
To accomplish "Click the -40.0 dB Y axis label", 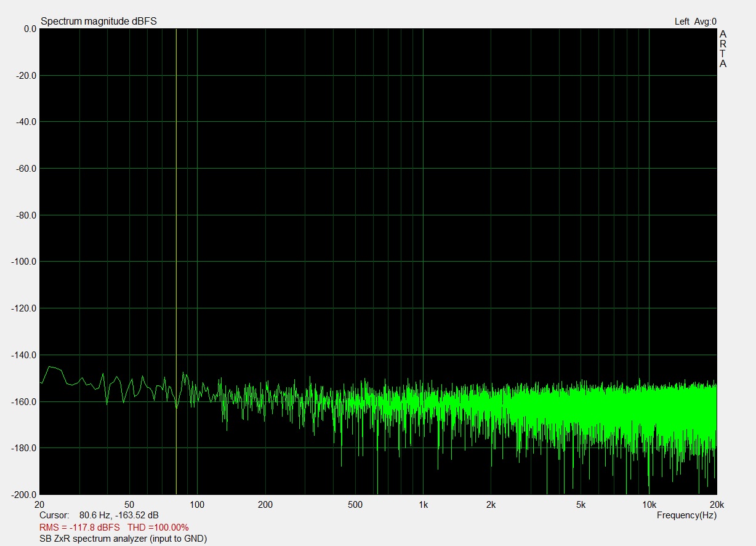I will [27, 122].
